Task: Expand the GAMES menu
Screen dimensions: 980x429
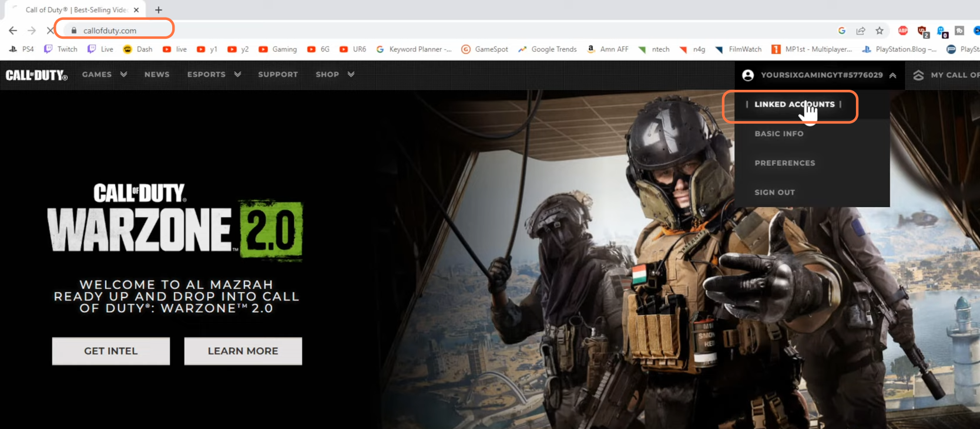Action: click(x=105, y=75)
